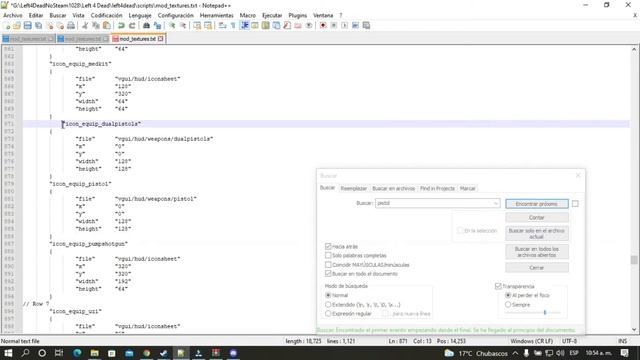640x360 pixels.
Task: Zoom out with the toolbar icon
Action: pos(183,25)
